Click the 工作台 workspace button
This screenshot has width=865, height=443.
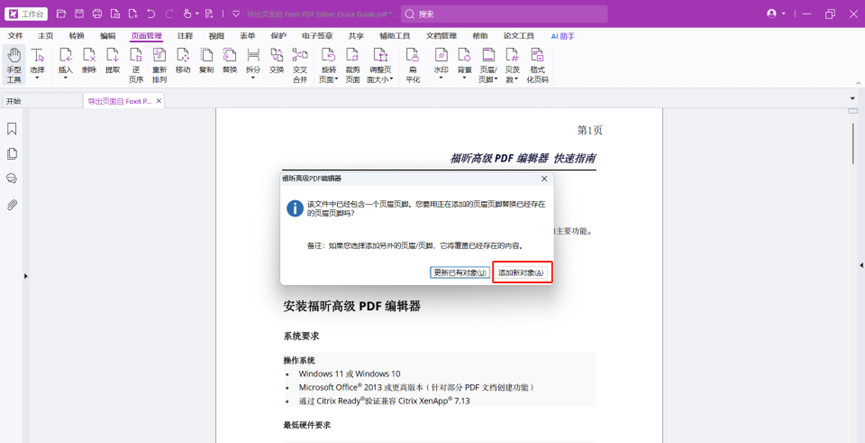(x=26, y=14)
